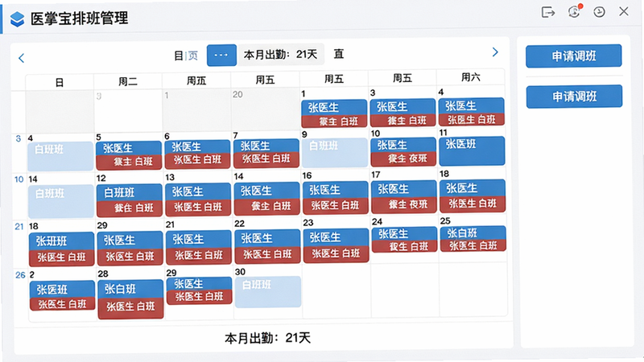Click the upper 申请调班 button

[574, 56]
